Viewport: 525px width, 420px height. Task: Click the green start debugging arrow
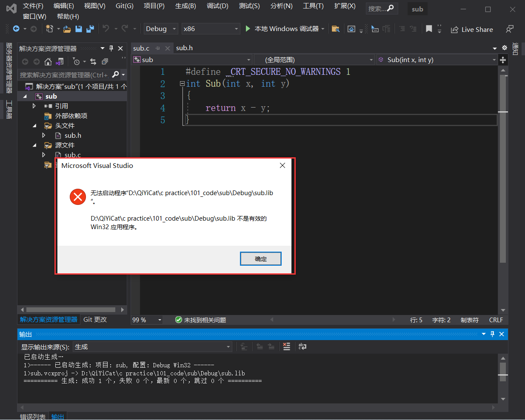point(248,28)
